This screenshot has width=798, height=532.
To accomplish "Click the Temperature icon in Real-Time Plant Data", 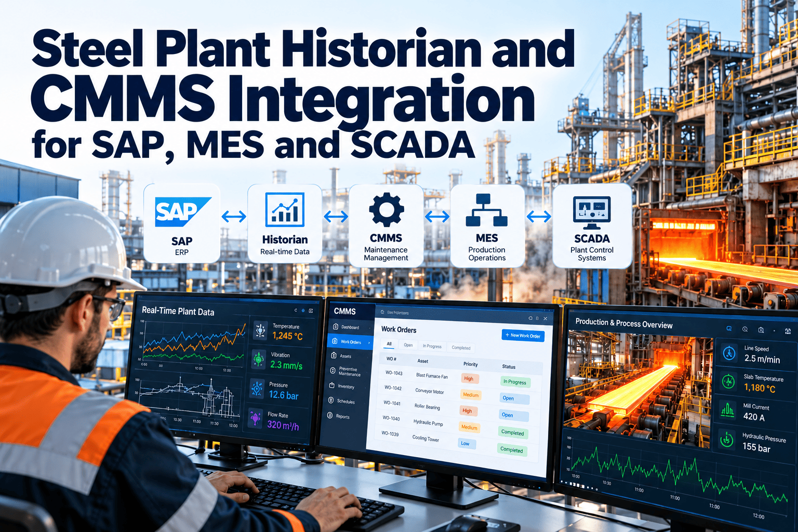I will point(260,330).
